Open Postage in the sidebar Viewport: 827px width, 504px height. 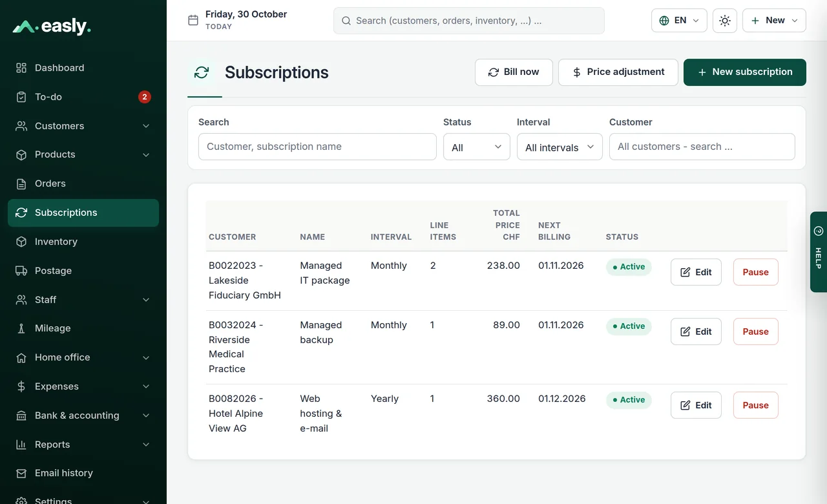(x=83, y=271)
